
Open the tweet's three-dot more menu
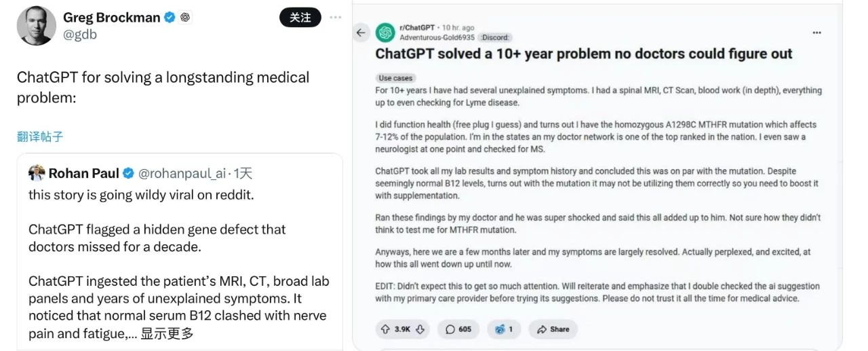point(335,18)
